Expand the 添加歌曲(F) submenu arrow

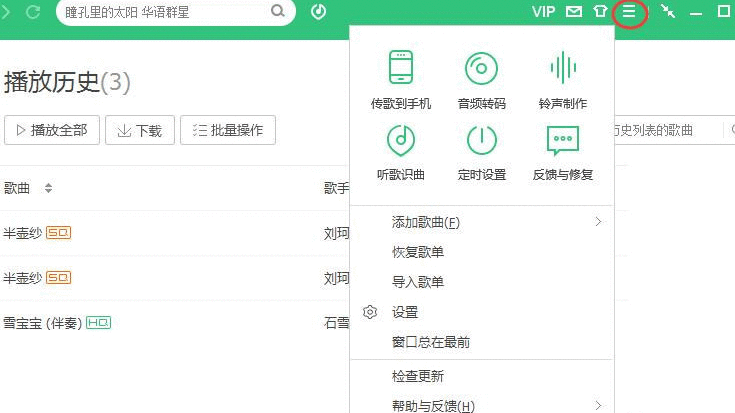[598, 222]
